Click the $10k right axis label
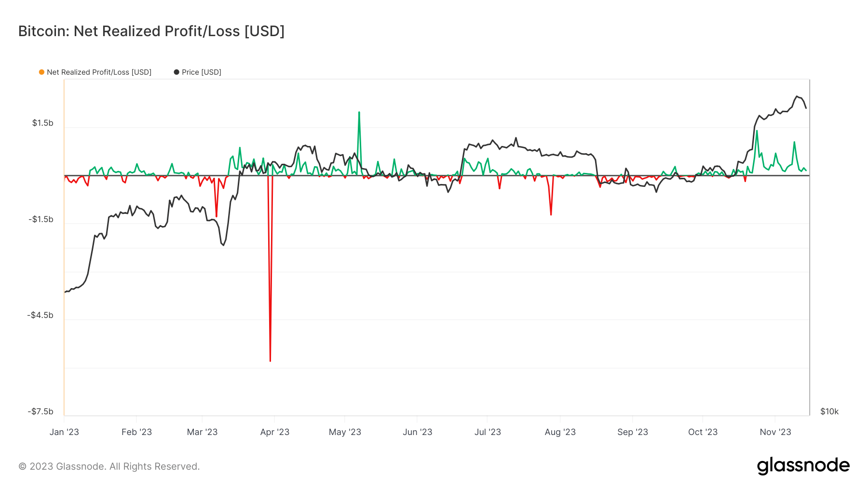Image resolution: width=868 pixels, height=488 pixels. [x=829, y=411]
